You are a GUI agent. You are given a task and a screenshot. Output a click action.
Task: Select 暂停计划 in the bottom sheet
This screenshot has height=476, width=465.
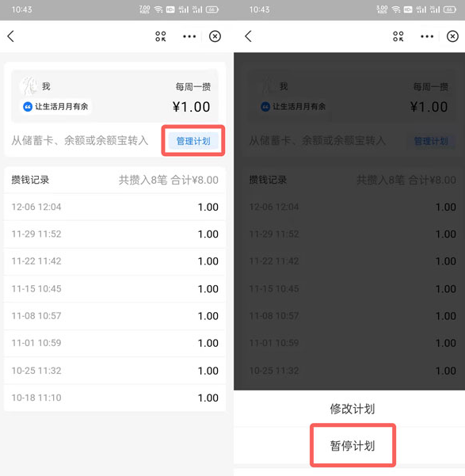[353, 446]
